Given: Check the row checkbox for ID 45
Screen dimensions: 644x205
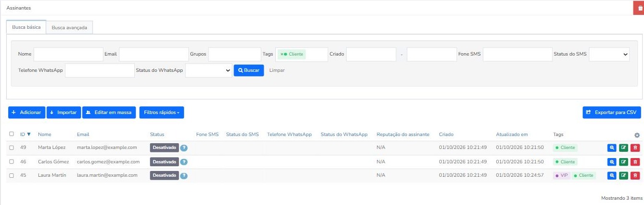Looking at the screenshot, I should (x=12, y=175).
